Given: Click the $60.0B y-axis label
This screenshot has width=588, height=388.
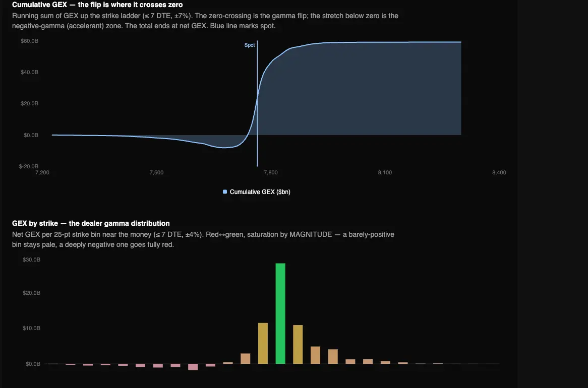Looking at the screenshot, I should point(30,41).
